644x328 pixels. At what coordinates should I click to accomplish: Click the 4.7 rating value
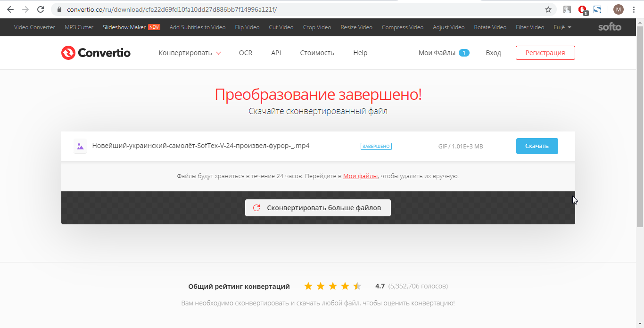click(380, 286)
